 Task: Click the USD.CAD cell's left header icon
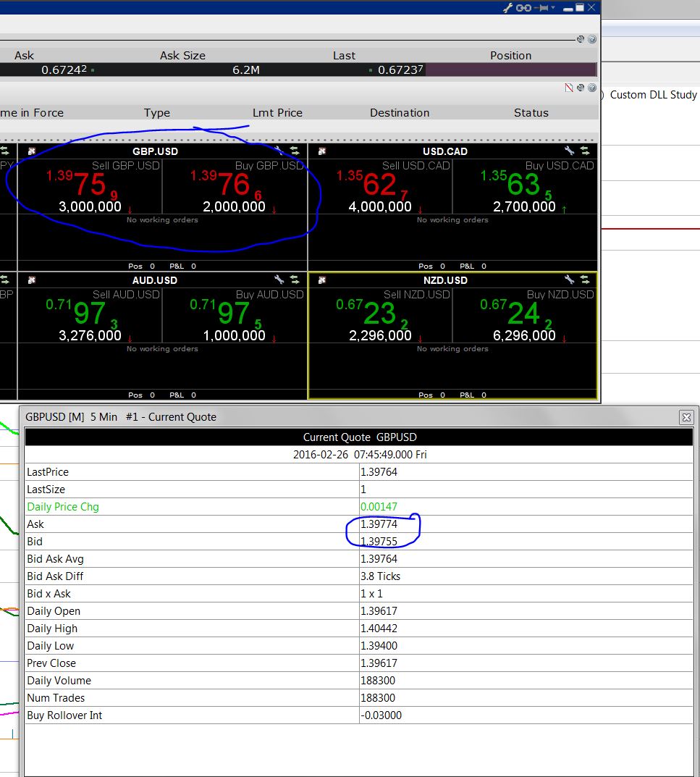(322, 151)
